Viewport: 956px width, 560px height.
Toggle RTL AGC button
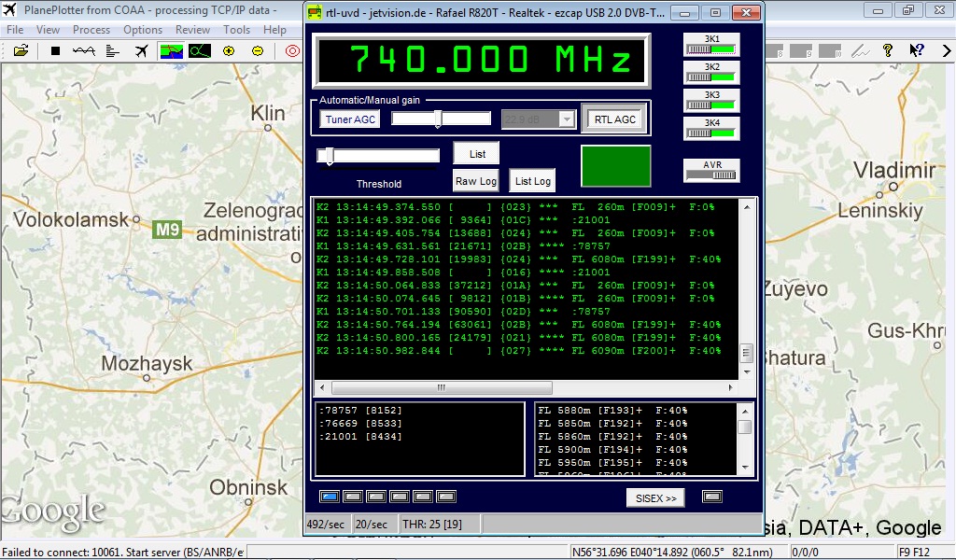[x=614, y=119]
